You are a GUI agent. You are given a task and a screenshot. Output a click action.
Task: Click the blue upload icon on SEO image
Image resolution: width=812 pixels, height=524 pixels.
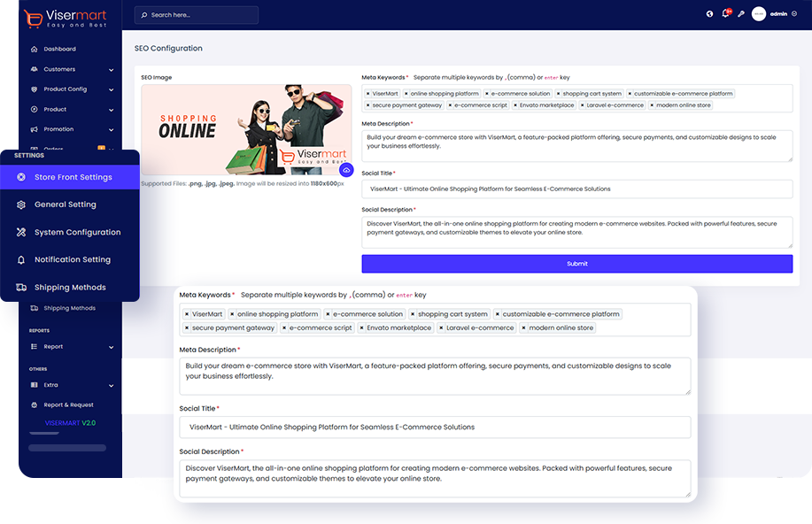pyautogui.click(x=346, y=170)
